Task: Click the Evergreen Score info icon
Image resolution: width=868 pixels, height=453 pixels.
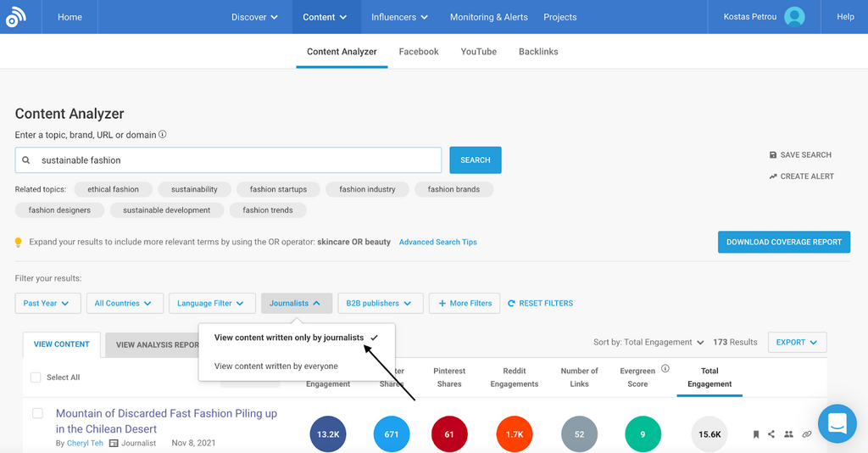Action: [x=665, y=369]
